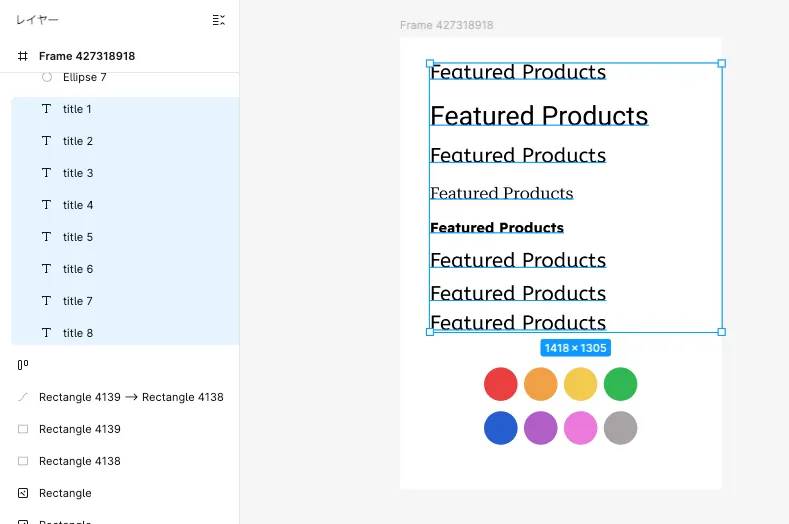789x524 pixels.
Task: Click the frame icon beside Frame 427318918
Action: [23, 56]
